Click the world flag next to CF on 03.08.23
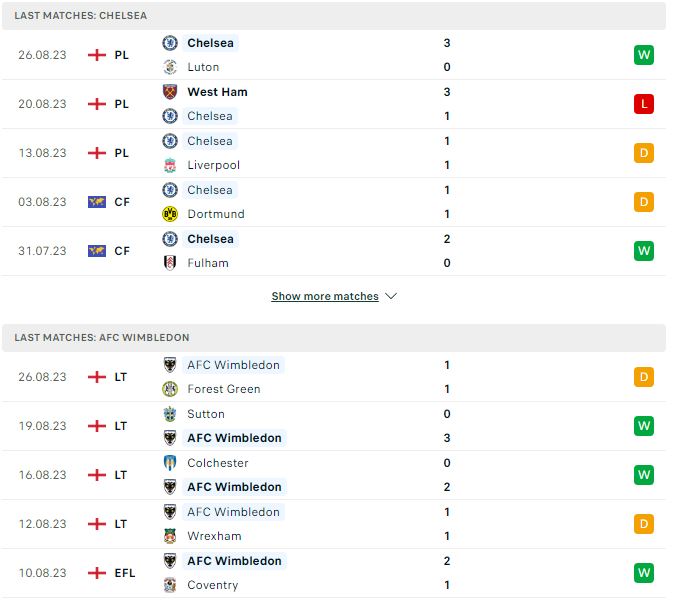The width and height of the screenshot is (676, 601). (97, 202)
